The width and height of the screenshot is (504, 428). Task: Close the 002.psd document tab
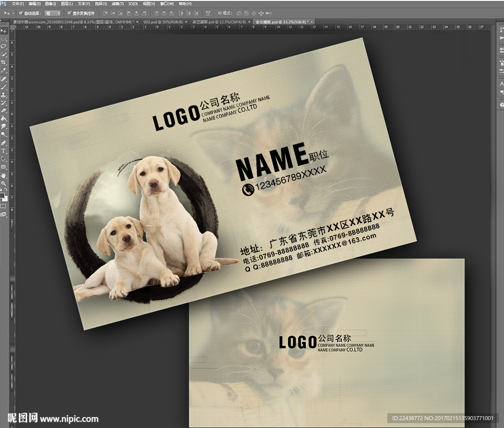(x=186, y=22)
